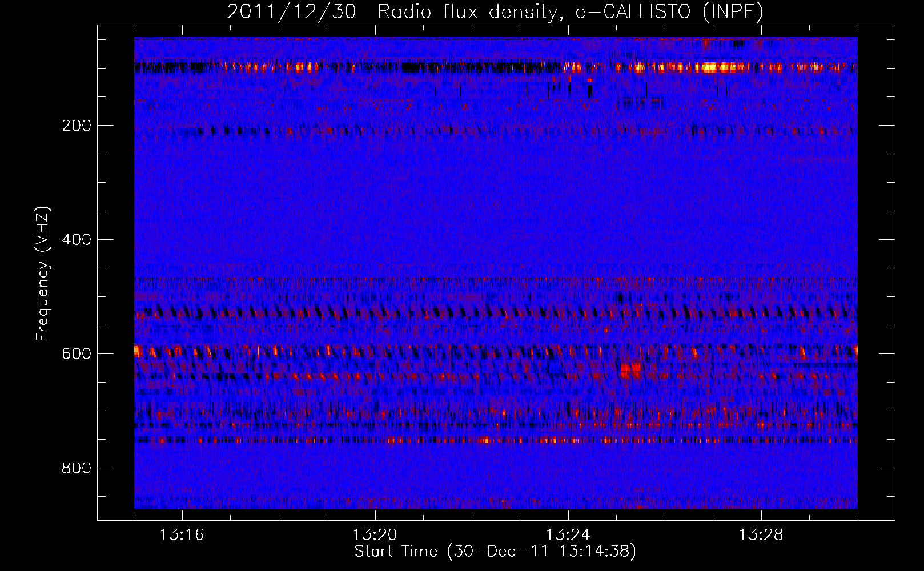Click the 'Start Time (30-Dec-11 13:14:38)' x-axis label

click(495, 552)
